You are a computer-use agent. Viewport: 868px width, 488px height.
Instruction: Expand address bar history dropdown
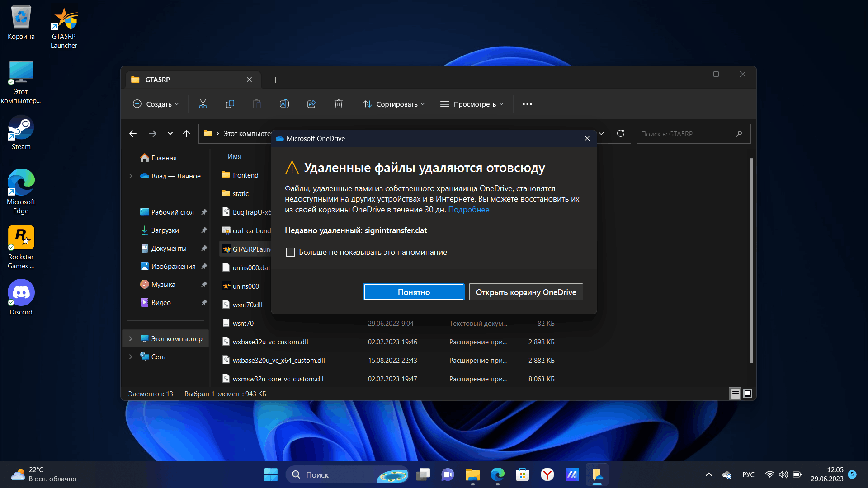(601, 133)
